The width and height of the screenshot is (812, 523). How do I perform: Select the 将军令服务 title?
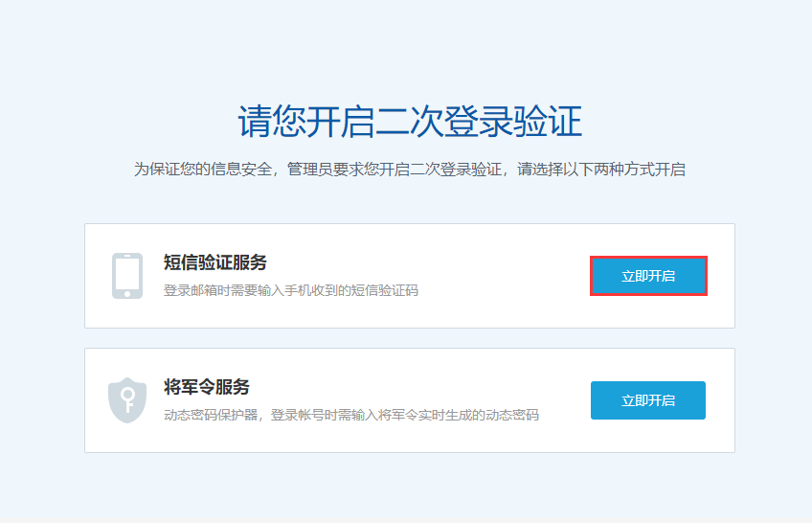pos(207,387)
